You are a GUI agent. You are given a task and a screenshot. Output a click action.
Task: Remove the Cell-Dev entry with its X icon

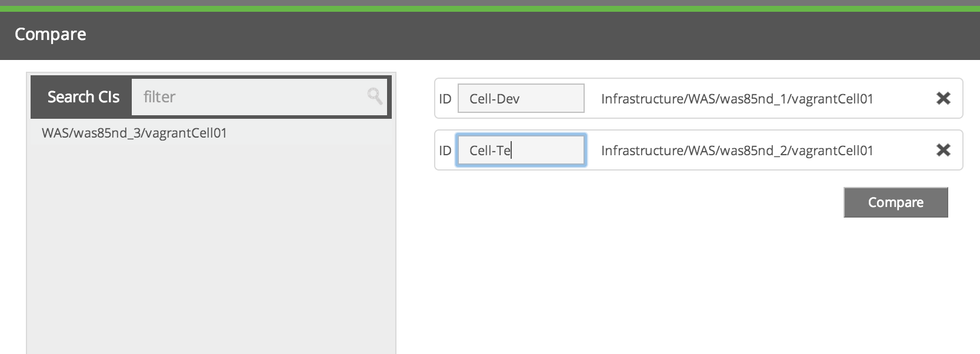943,99
